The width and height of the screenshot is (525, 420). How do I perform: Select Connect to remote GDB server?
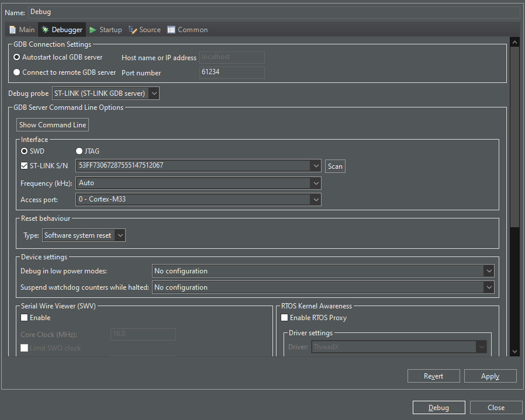coord(18,72)
